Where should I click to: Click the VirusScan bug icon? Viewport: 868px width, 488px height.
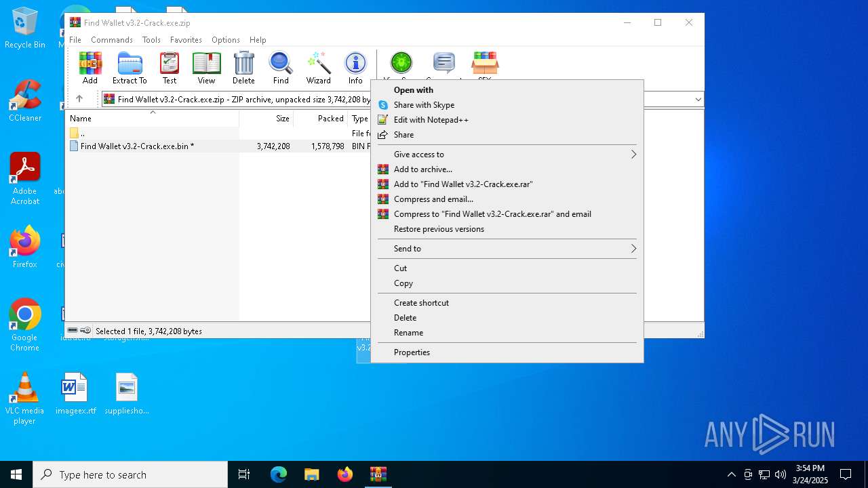click(401, 64)
